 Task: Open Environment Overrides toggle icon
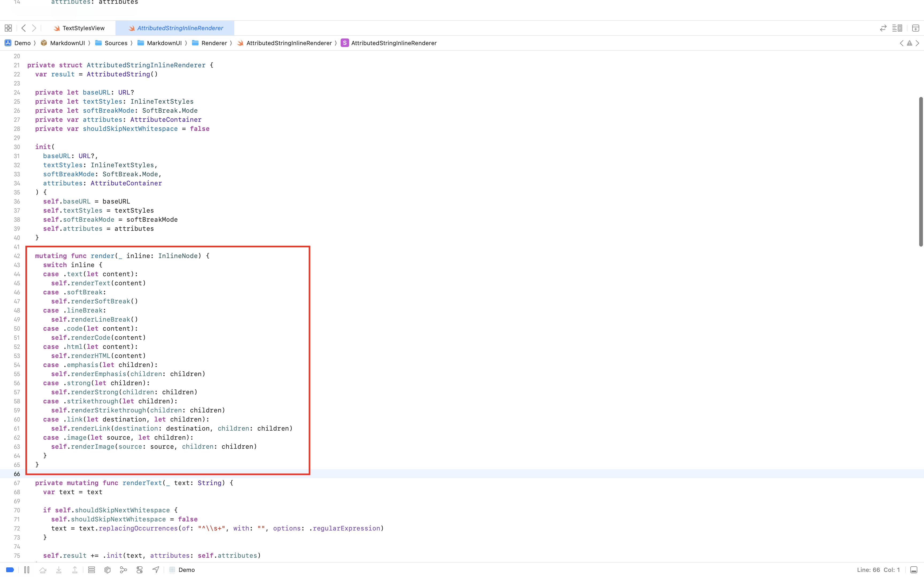click(x=139, y=570)
